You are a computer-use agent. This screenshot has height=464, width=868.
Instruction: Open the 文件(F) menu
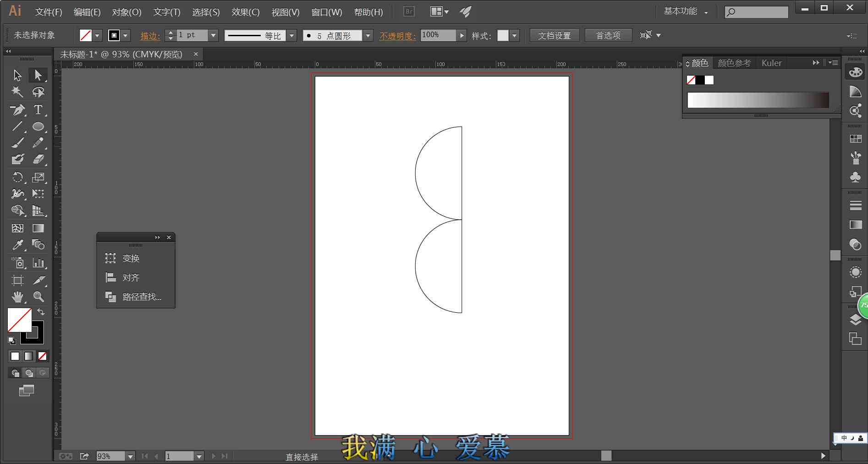(x=49, y=12)
